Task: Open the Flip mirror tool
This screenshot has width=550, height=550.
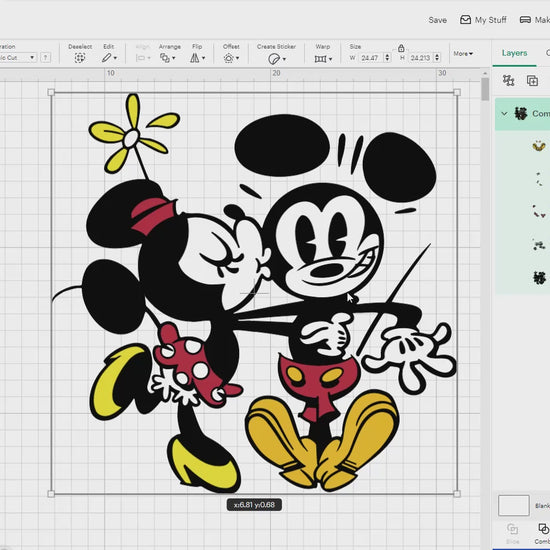Action: click(x=195, y=58)
